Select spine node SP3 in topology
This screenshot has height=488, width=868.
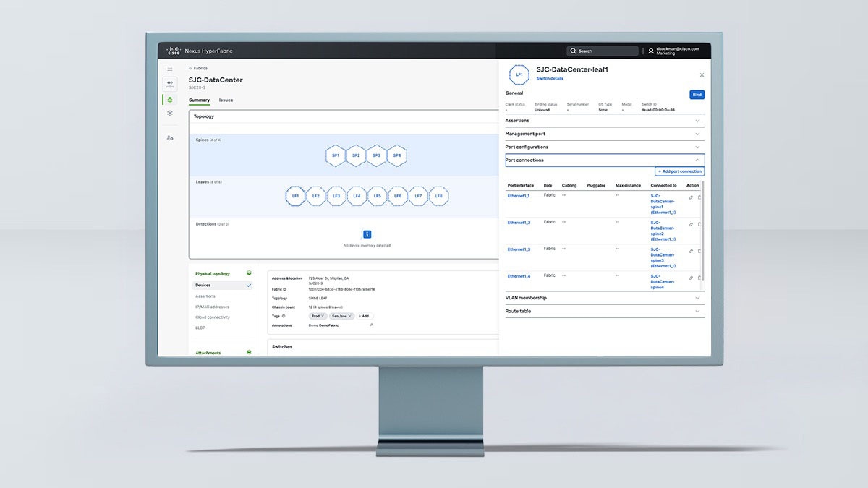point(376,155)
